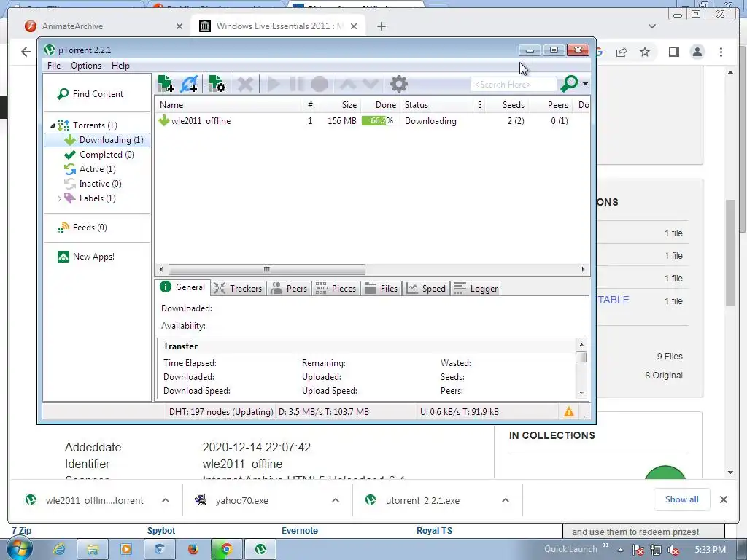This screenshot has width=747, height=560.
Task: Switch to the Speed tab
Action: (426, 289)
